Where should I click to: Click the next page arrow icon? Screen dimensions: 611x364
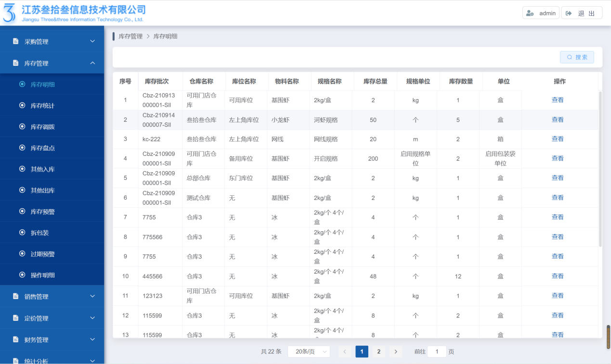395,351
